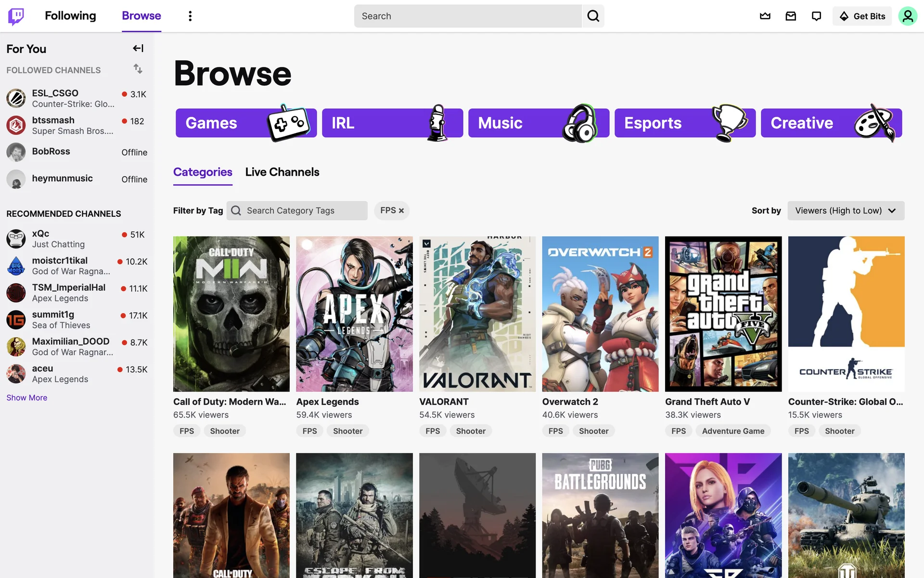Open the three-dot more options menu
The height and width of the screenshot is (578, 924).
point(190,16)
